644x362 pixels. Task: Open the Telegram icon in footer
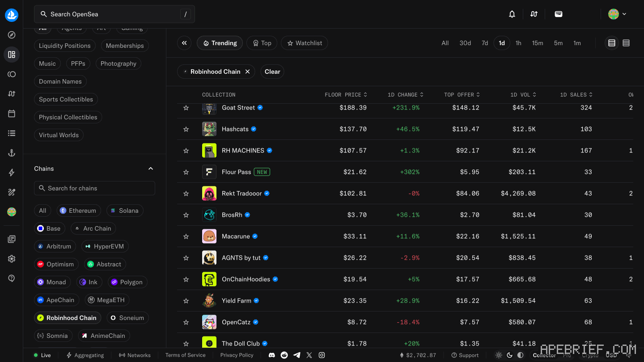point(297,355)
